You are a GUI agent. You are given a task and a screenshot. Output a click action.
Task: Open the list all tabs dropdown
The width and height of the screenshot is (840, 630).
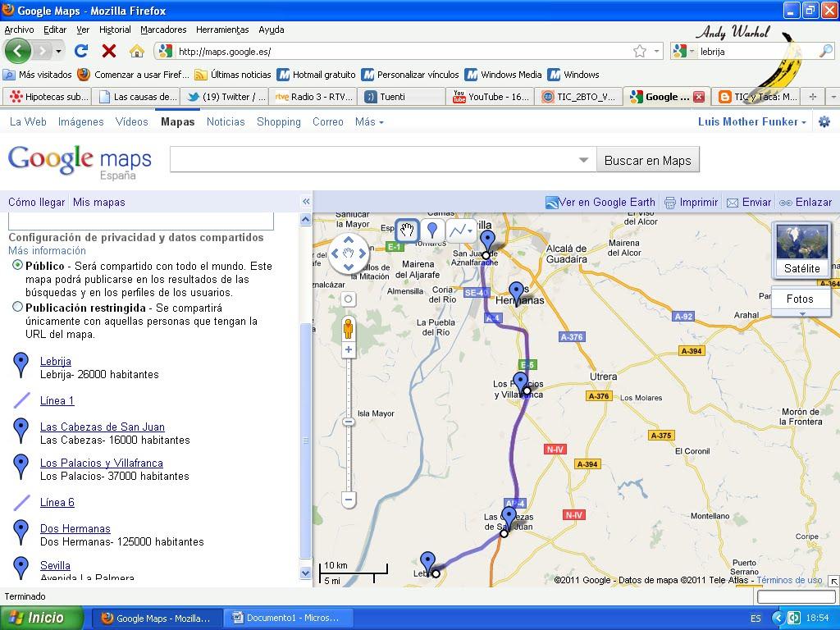[x=833, y=97]
